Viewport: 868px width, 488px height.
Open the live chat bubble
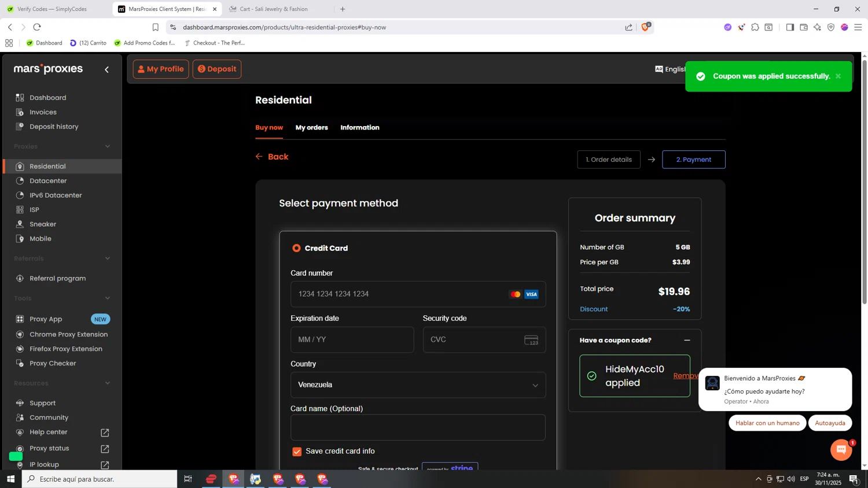(841, 450)
